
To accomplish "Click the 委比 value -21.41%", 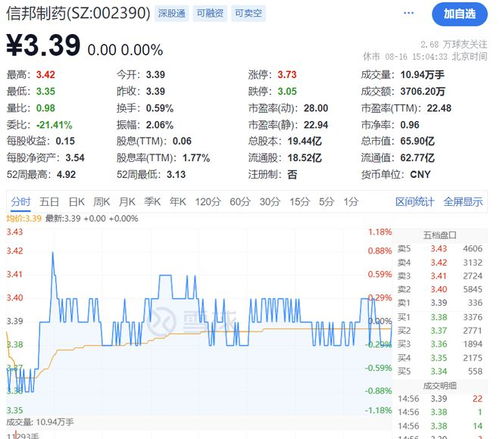I will pyautogui.click(x=54, y=125).
